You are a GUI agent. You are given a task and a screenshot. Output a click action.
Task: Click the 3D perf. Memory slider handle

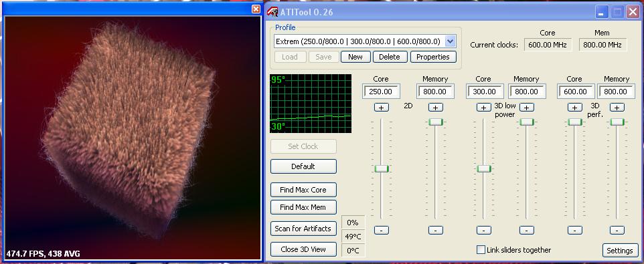(617, 122)
